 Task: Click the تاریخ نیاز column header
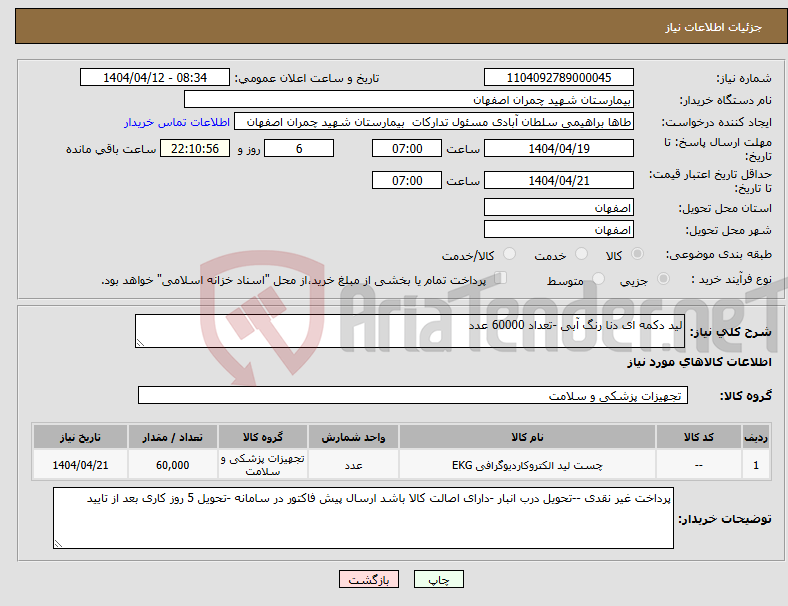point(80,437)
